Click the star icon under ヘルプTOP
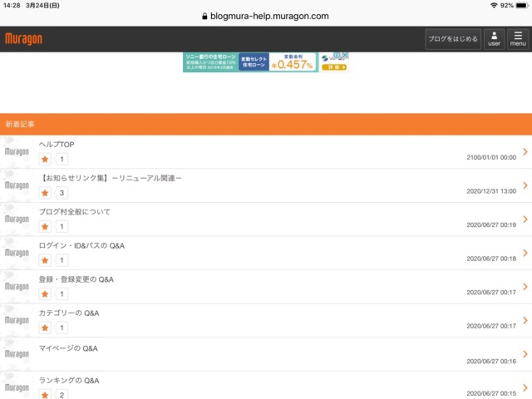 (x=45, y=159)
